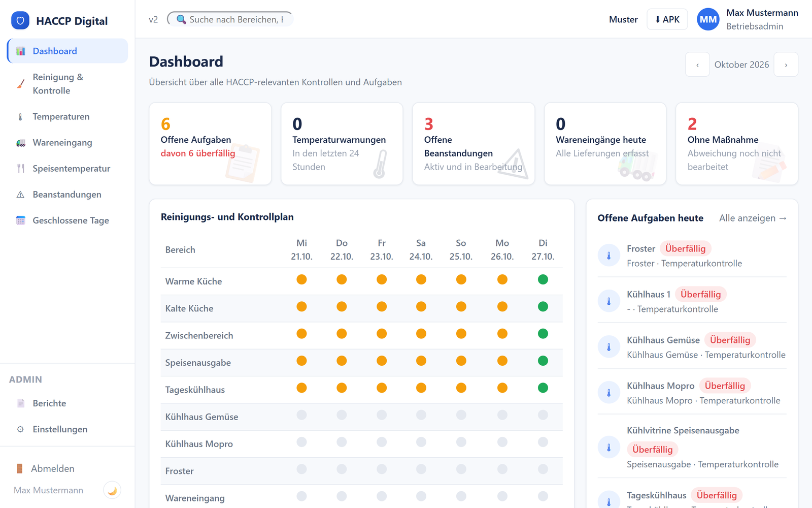Click the Abmelden door icon
Viewport: 812px width, 508px height.
(19, 468)
